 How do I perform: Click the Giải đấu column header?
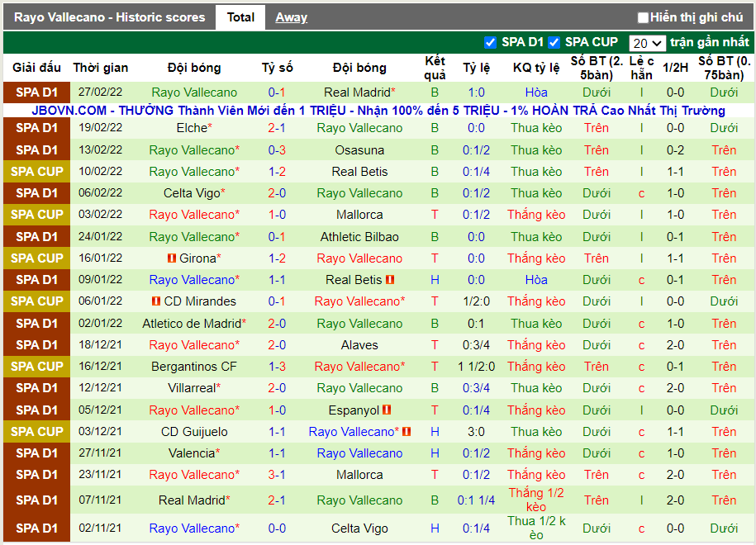tap(36, 68)
